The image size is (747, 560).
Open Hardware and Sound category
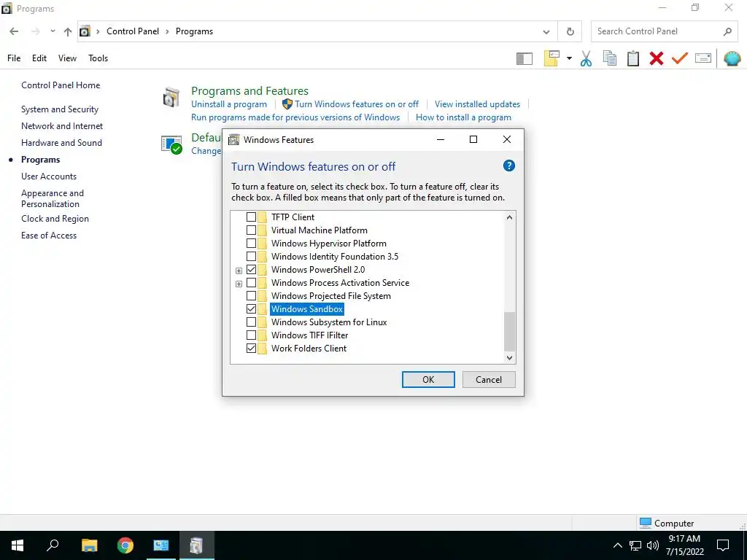point(61,143)
